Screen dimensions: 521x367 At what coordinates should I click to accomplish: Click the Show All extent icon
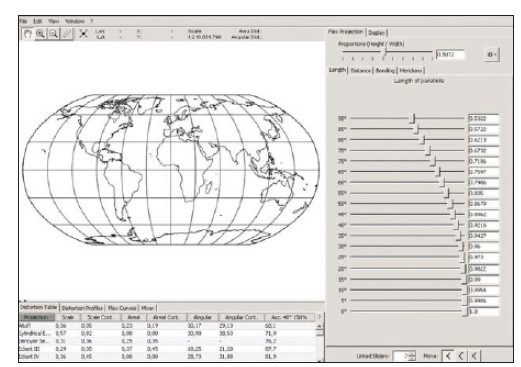pos(83,34)
